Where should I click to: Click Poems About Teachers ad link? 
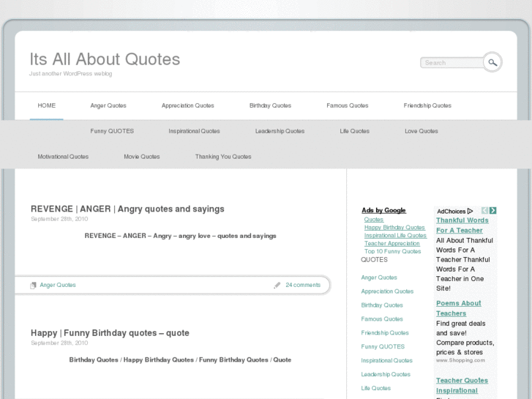[x=458, y=308]
